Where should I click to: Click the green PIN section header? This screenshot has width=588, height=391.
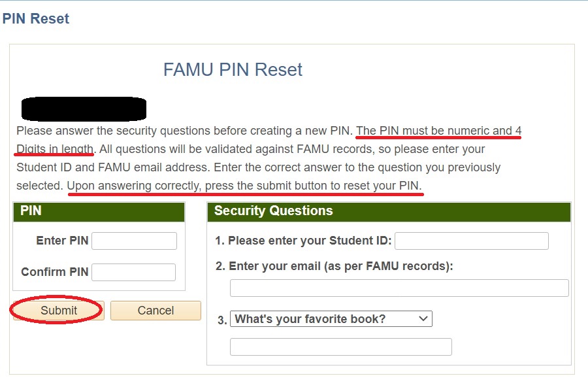(x=99, y=211)
